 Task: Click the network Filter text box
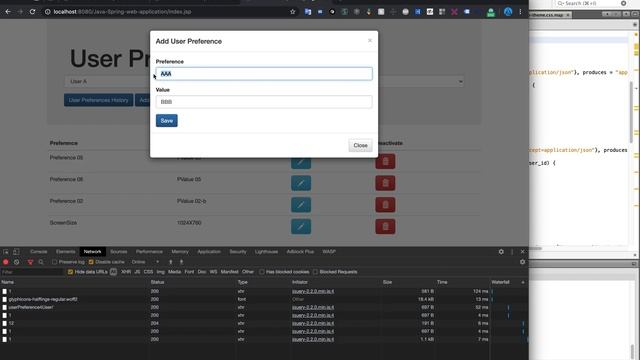[x=33, y=272]
